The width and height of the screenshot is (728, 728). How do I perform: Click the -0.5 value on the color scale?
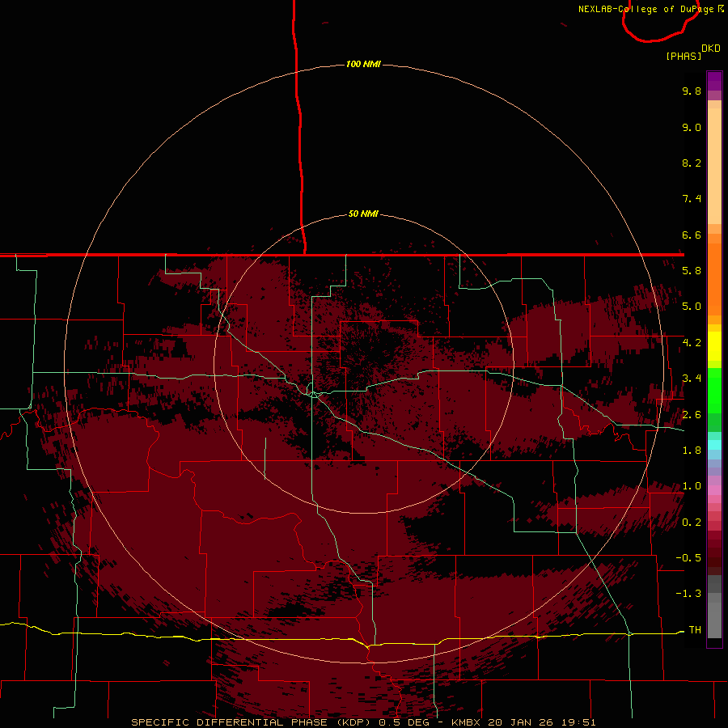688,558
